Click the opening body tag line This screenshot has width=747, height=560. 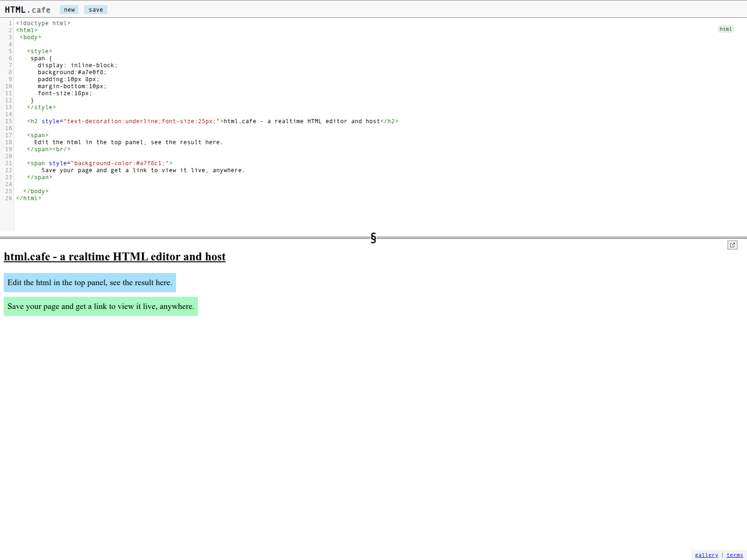(30, 37)
